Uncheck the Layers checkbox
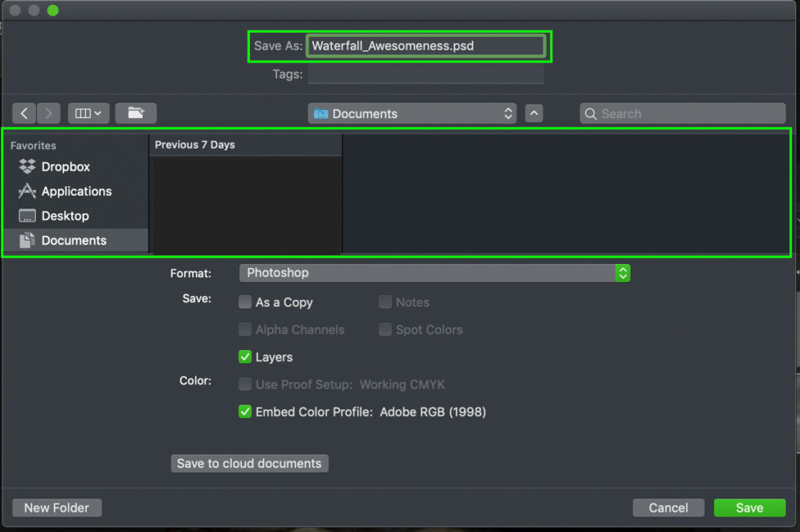This screenshot has height=532, width=800. point(245,357)
